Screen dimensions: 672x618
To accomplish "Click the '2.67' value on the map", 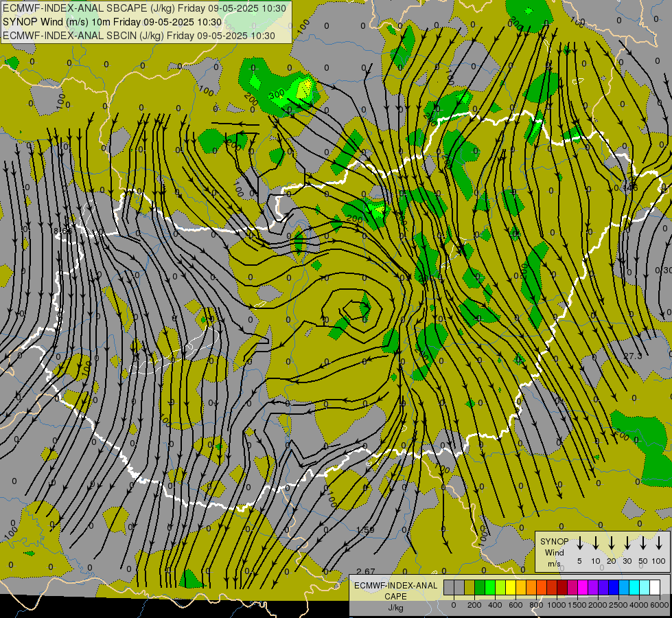I will 366,571.
